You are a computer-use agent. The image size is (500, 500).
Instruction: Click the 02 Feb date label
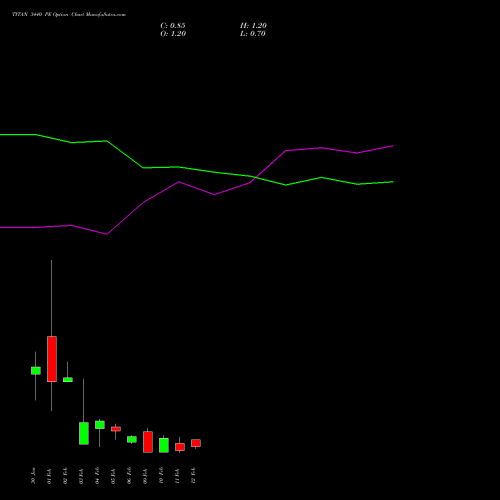(x=65, y=476)
